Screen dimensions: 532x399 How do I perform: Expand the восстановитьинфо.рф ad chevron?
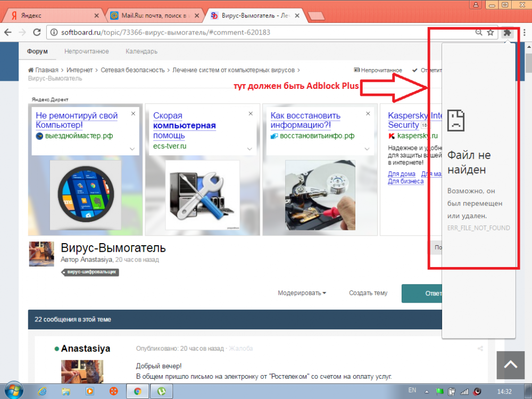tap(367, 149)
